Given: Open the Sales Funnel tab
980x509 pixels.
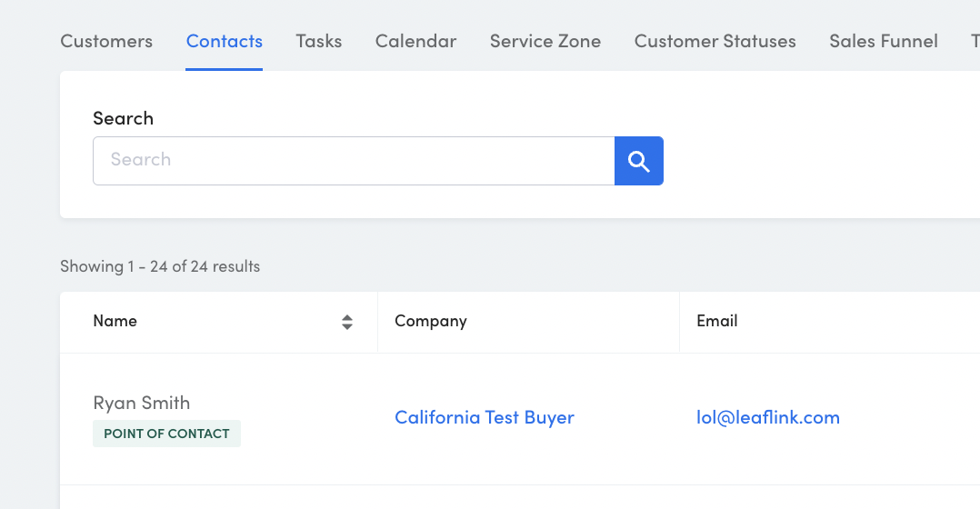Looking at the screenshot, I should 883,41.
